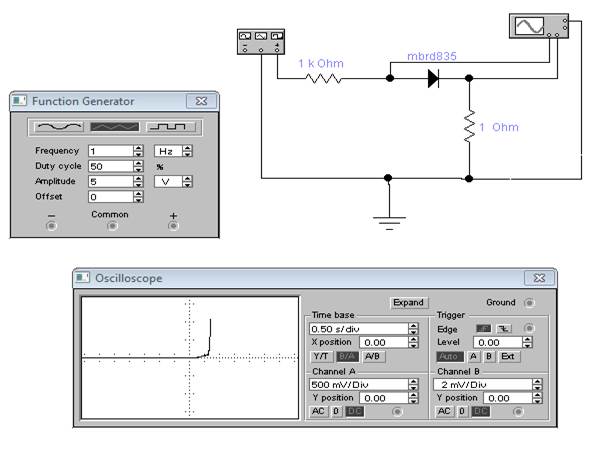607x458 pixels.
Task: Click the X position input field
Action: pos(384,342)
